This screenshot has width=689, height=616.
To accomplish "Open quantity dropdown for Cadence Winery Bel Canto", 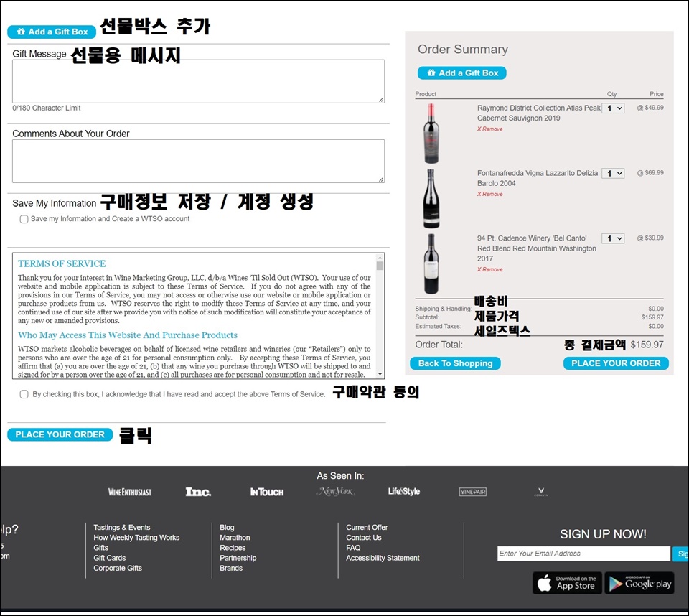I will click(613, 238).
